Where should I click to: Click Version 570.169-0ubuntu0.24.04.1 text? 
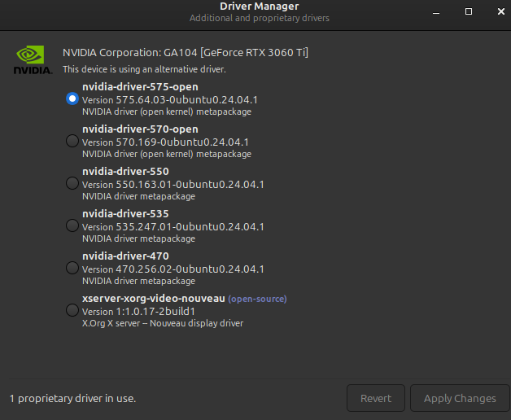[165, 142]
